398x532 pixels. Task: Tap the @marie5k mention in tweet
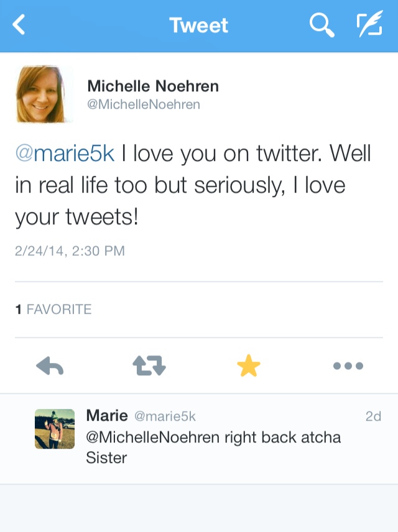(x=65, y=154)
